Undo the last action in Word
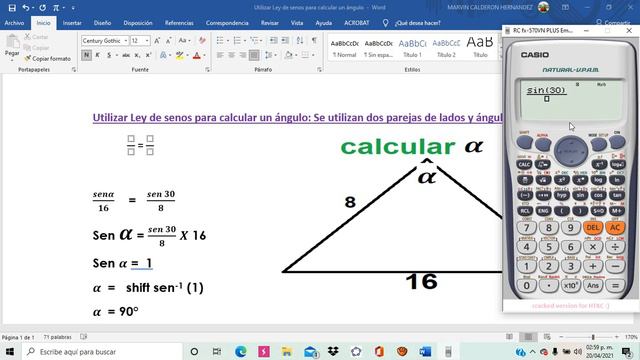 [26, 7]
